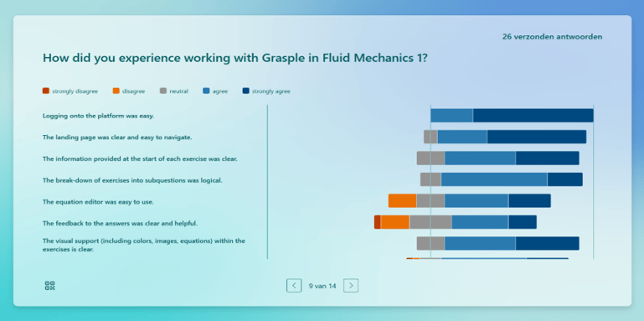
Task: Click disagree orange legend swatch
Action: point(116,91)
